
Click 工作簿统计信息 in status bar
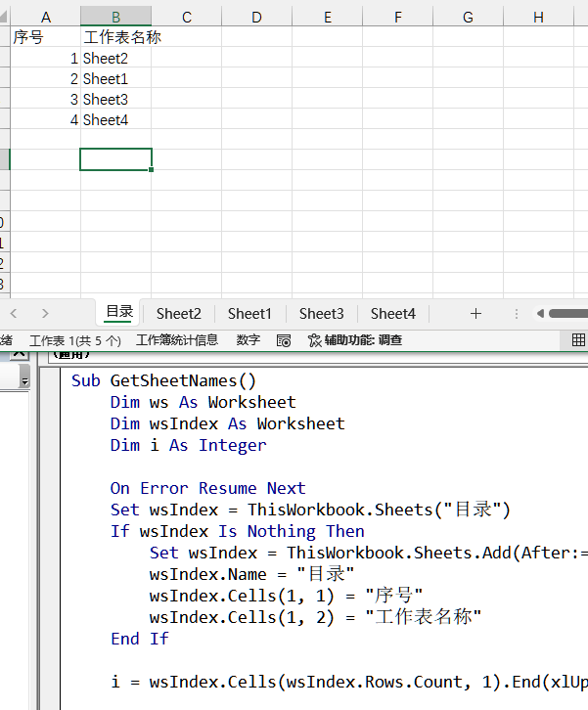177,340
